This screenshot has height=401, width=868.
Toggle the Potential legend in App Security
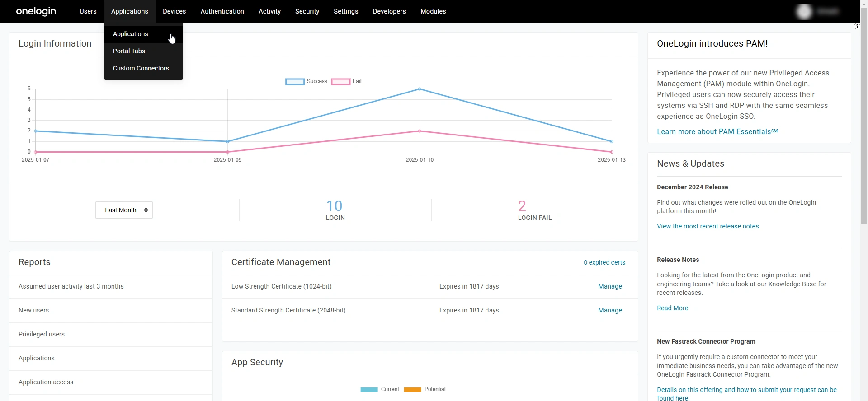tap(425, 389)
